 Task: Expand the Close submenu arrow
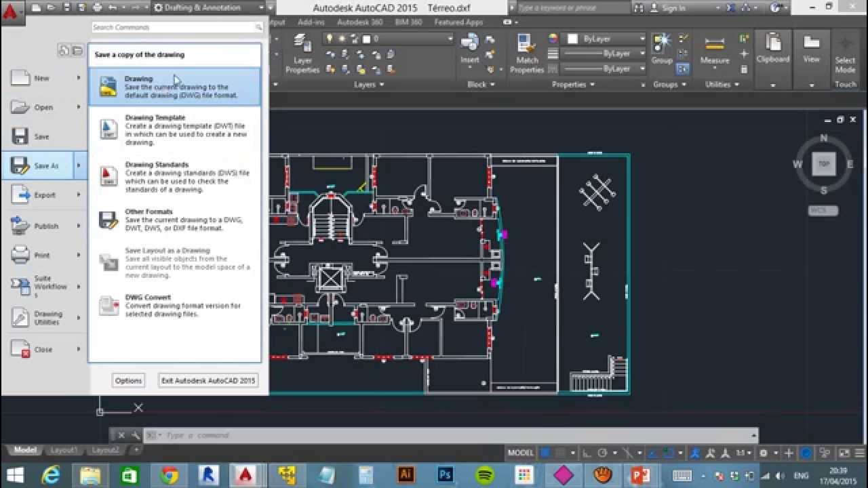pos(79,349)
